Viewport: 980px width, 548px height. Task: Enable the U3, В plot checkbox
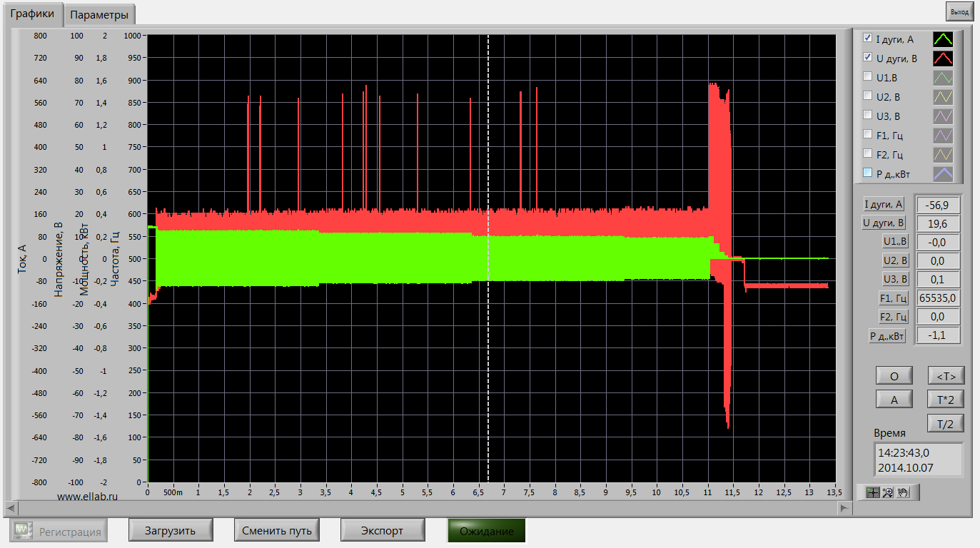867,115
